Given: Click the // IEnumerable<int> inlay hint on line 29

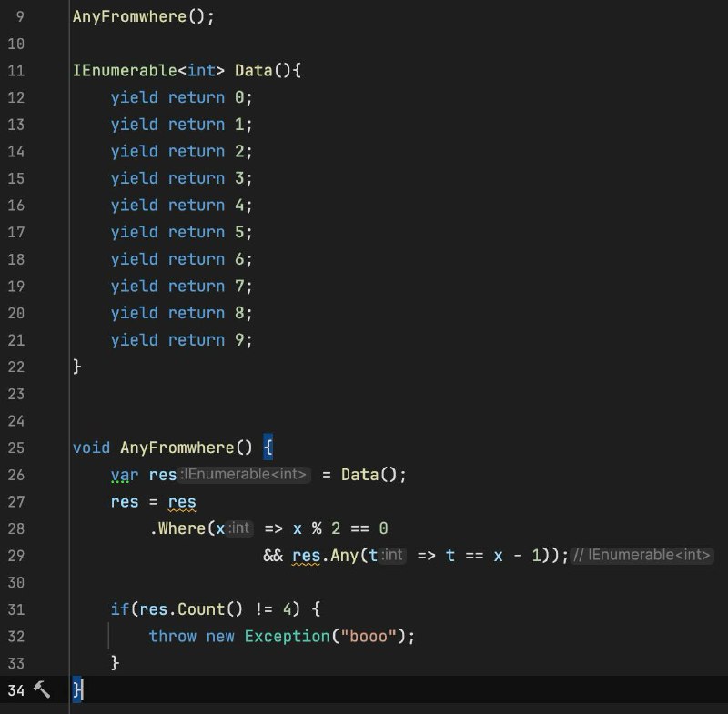Looking at the screenshot, I should [642, 555].
